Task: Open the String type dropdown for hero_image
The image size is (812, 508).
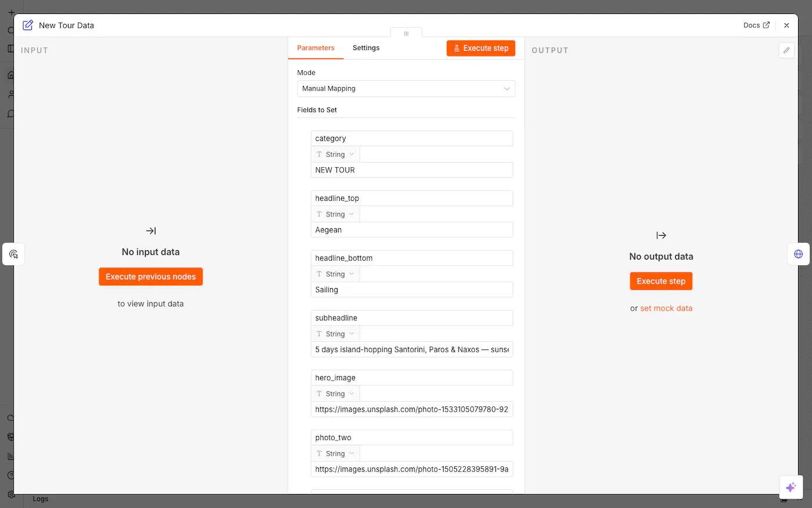Action: [x=335, y=394]
